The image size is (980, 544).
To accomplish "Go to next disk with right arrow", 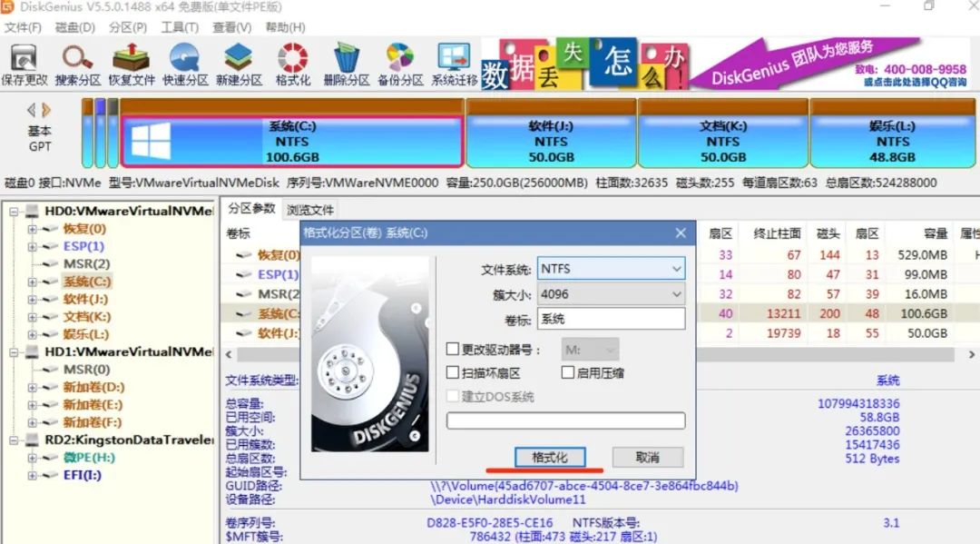I will pyautogui.click(x=45, y=110).
